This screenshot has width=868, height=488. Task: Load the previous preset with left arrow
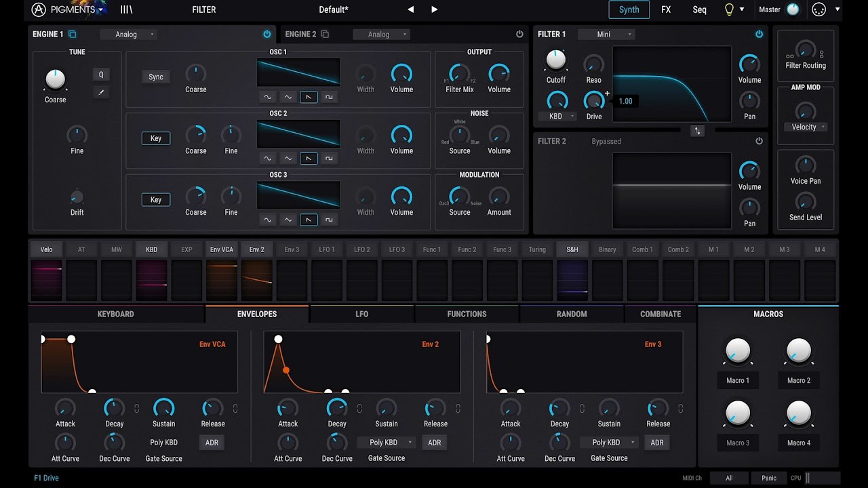click(410, 9)
